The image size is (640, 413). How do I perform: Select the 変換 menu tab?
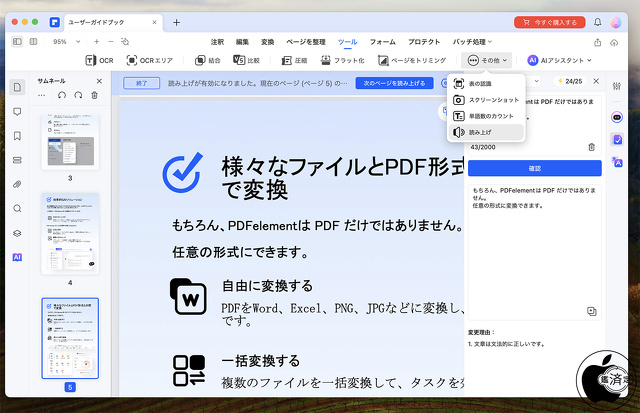pos(267,42)
